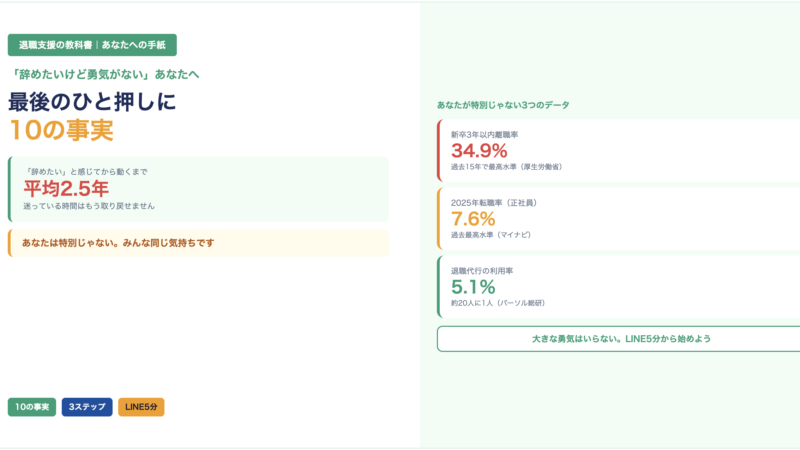Click the 平均2.5年 info box
The image size is (800, 450).
click(x=198, y=189)
